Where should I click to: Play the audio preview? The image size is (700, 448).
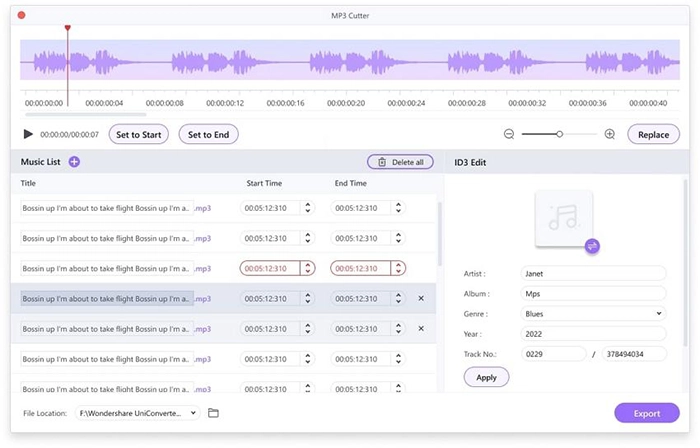[28, 134]
